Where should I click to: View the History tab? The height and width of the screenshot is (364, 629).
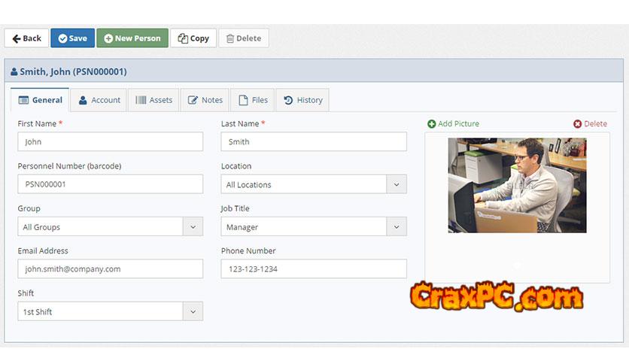pyautogui.click(x=302, y=100)
